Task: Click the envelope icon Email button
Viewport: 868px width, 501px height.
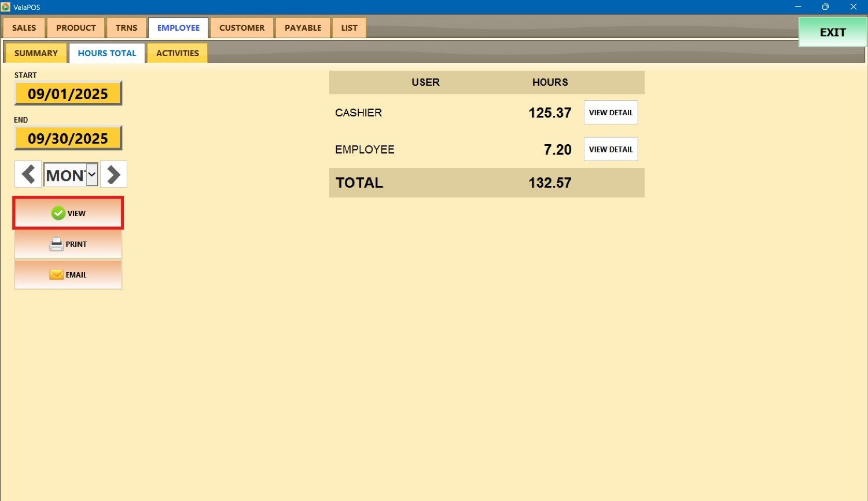Action: (68, 275)
